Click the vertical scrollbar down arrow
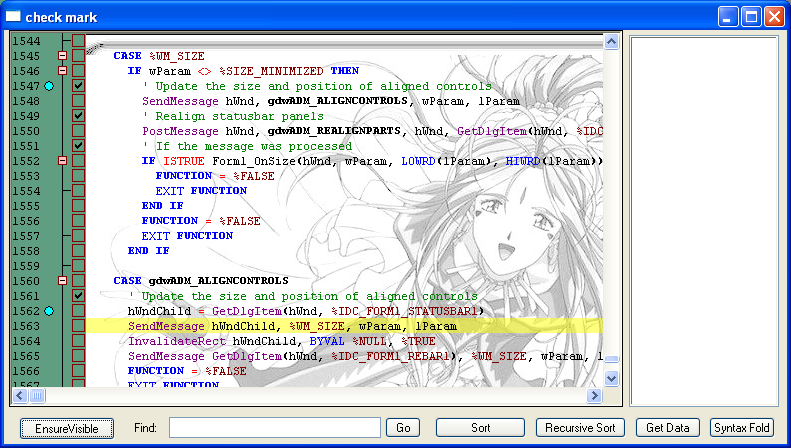The height and width of the screenshot is (448, 791). [611, 378]
